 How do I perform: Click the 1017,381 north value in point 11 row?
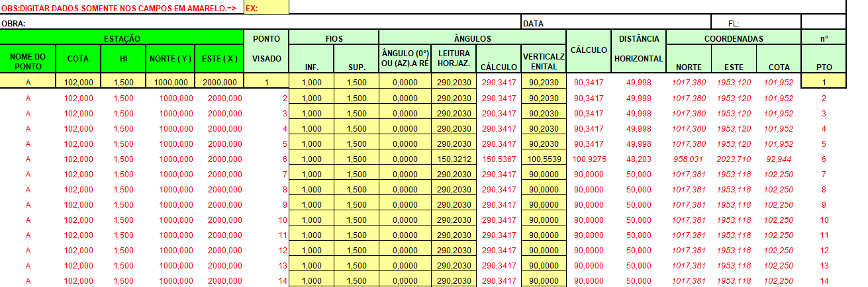(688, 235)
